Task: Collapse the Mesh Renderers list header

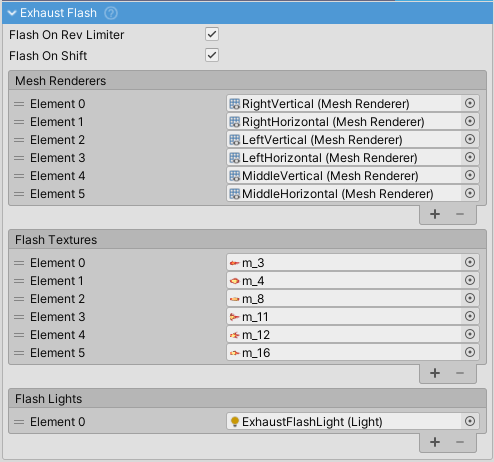Action: (247, 80)
